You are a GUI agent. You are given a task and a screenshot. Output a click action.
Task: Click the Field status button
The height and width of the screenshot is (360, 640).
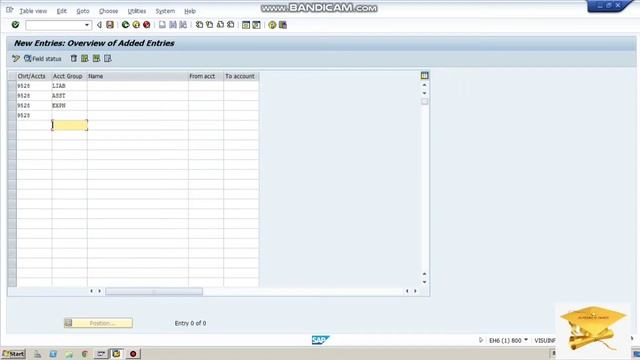[x=42, y=59]
